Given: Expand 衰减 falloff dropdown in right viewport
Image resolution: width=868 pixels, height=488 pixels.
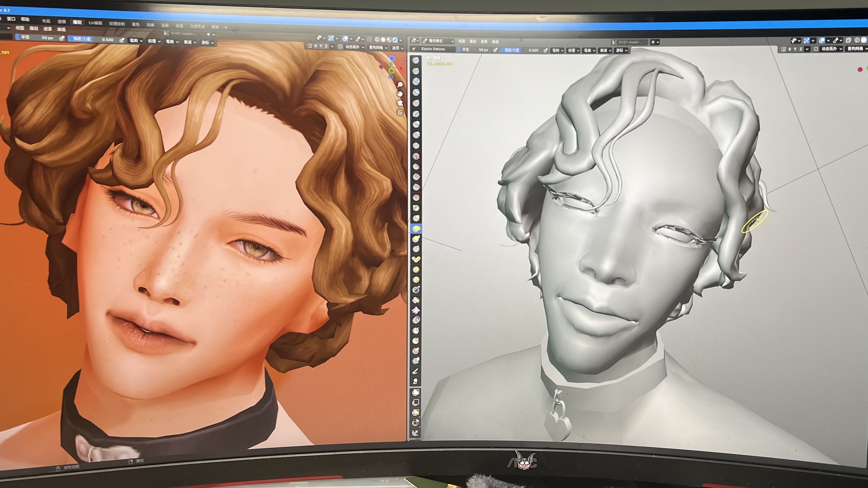Looking at the screenshot, I should pos(605,51).
